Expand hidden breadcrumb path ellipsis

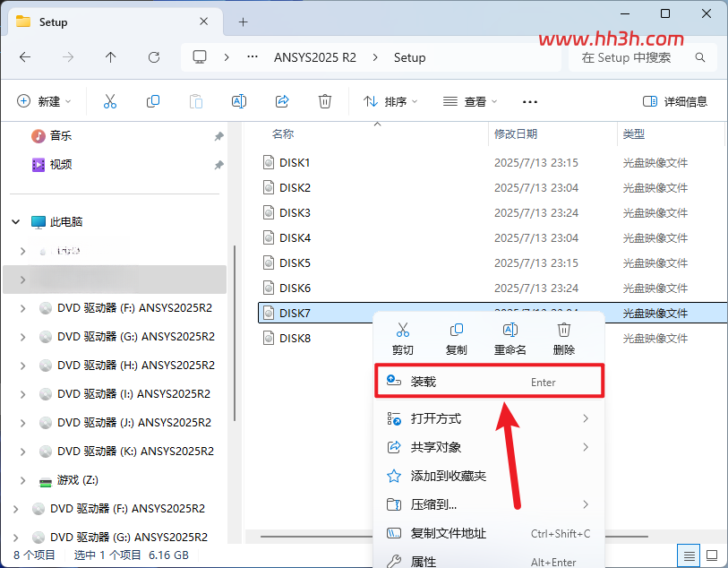pos(253,57)
